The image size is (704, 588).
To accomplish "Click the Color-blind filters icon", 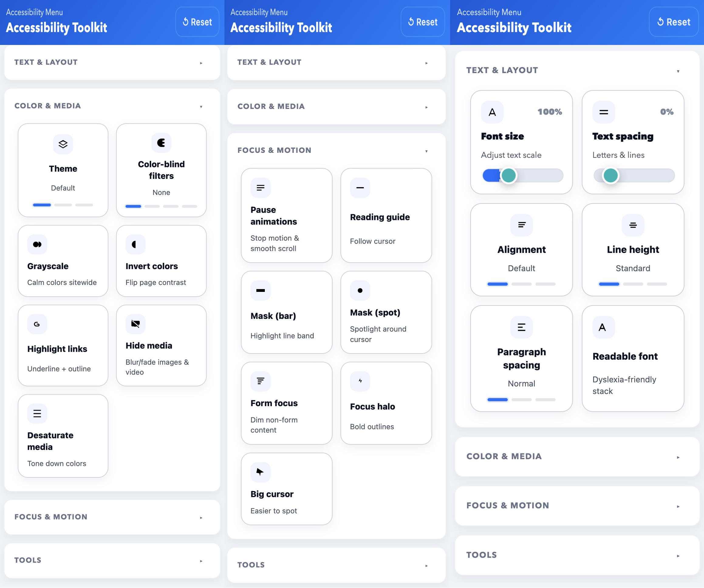I will [161, 143].
